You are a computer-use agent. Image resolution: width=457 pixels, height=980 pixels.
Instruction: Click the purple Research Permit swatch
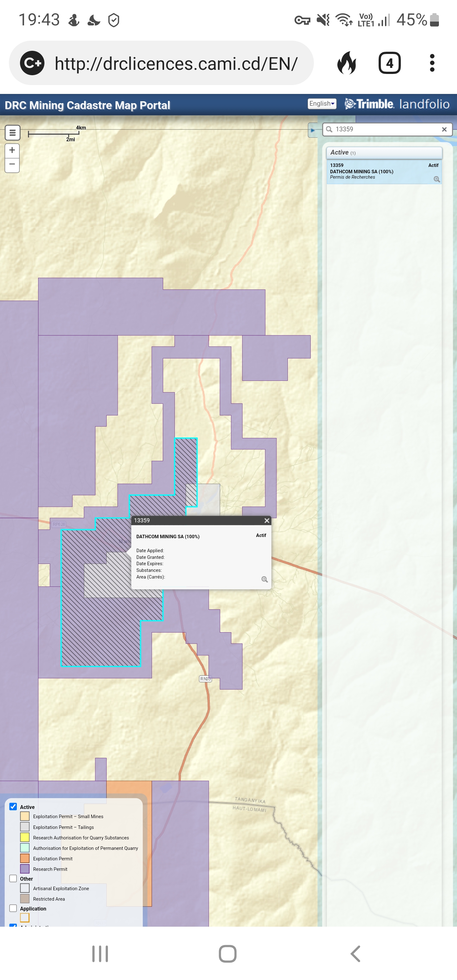pyautogui.click(x=25, y=869)
